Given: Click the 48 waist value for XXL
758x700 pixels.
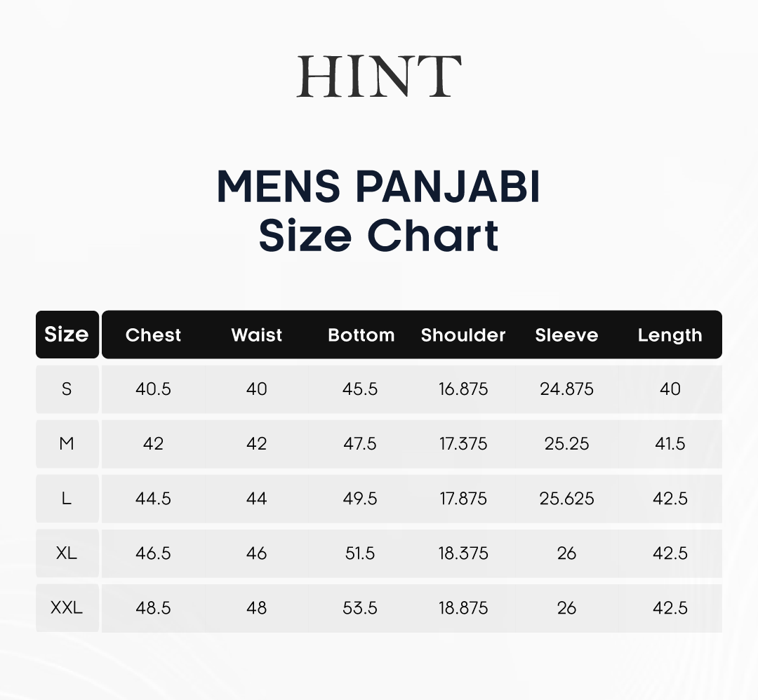Looking at the screenshot, I should click(x=257, y=607).
